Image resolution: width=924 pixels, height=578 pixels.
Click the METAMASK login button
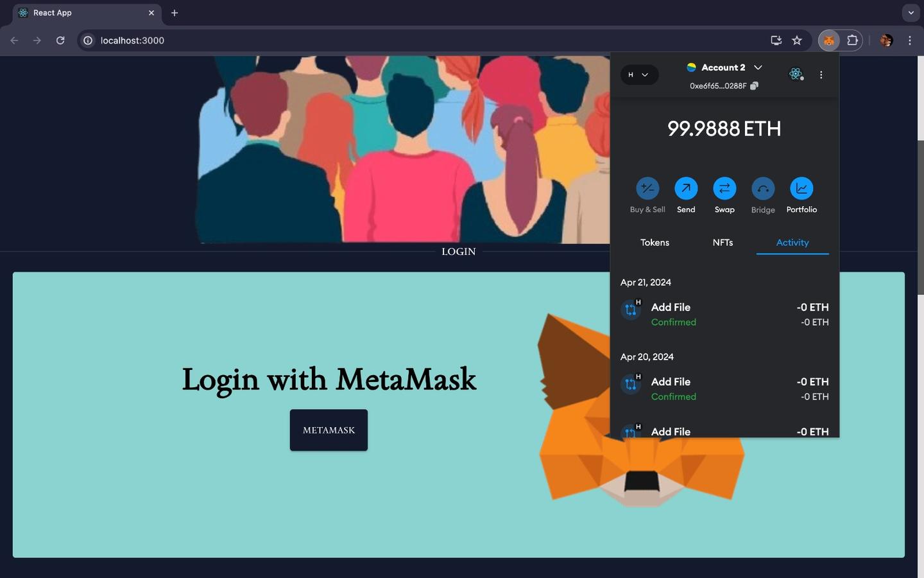329,430
